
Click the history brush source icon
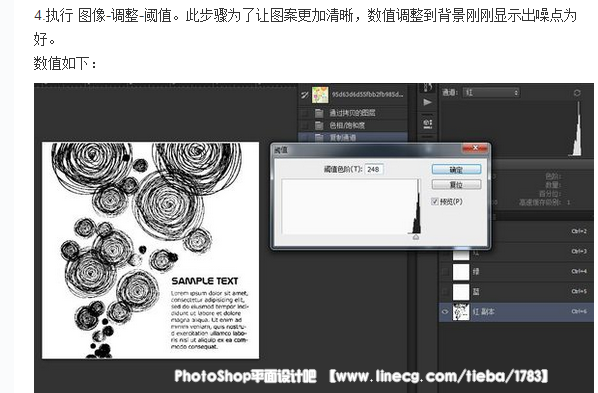[304, 95]
